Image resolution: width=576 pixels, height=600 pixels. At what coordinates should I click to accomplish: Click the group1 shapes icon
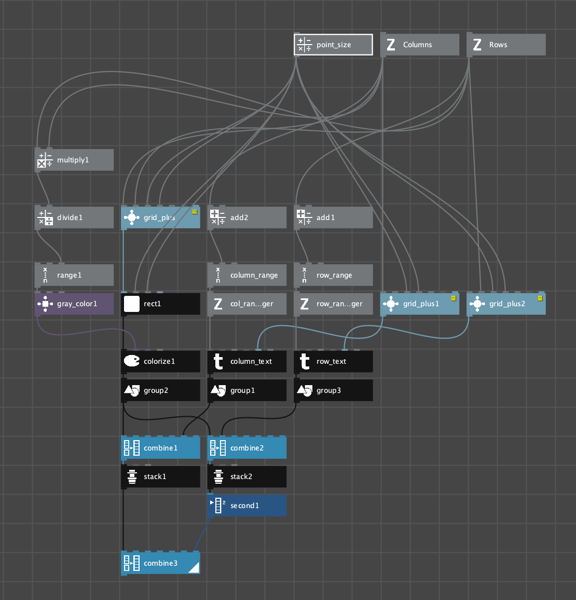coord(218,390)
